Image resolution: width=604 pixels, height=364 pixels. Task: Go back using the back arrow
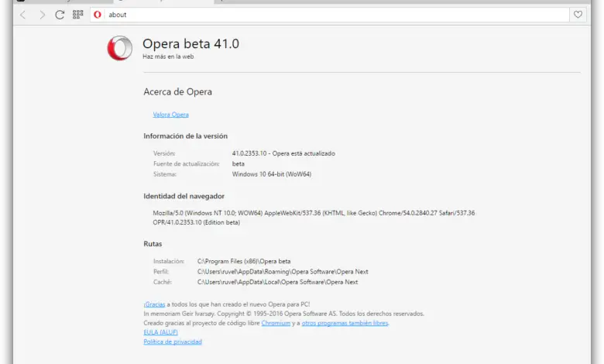pyautogui.click(x=23, y=15)
